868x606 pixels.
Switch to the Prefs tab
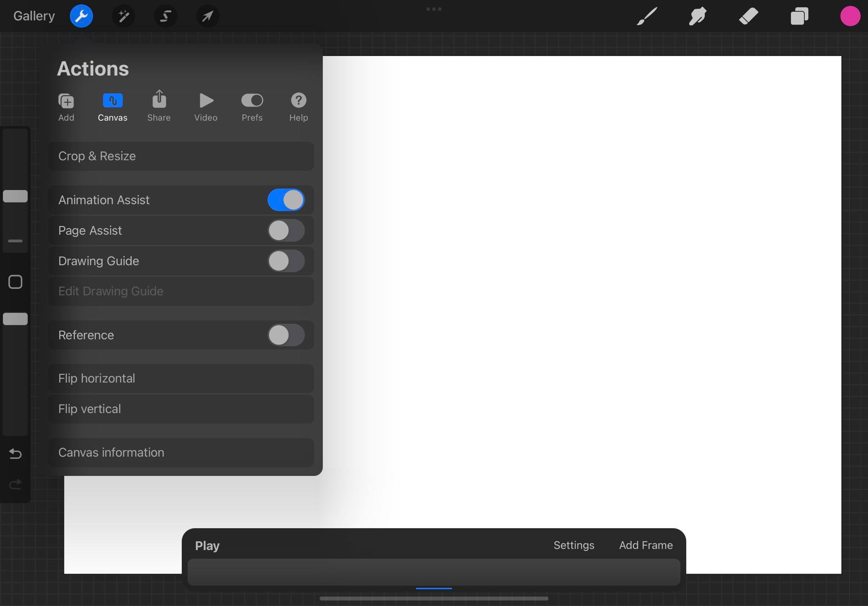point(252,106)
